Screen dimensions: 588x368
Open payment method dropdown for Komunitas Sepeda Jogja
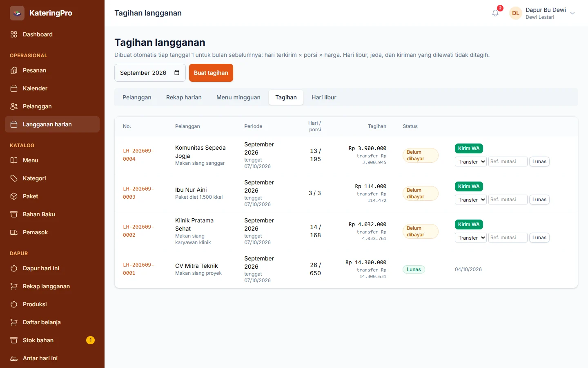click(x=470, y=162)
